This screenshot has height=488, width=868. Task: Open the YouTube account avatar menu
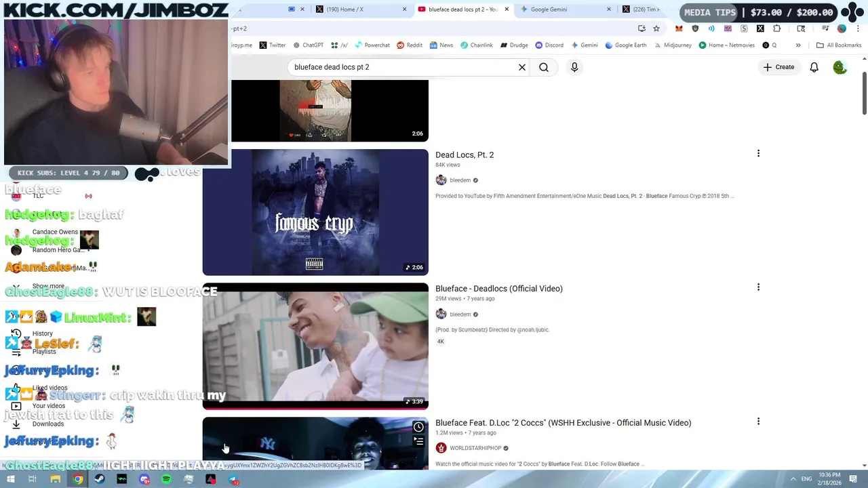(x=840, y=67)
